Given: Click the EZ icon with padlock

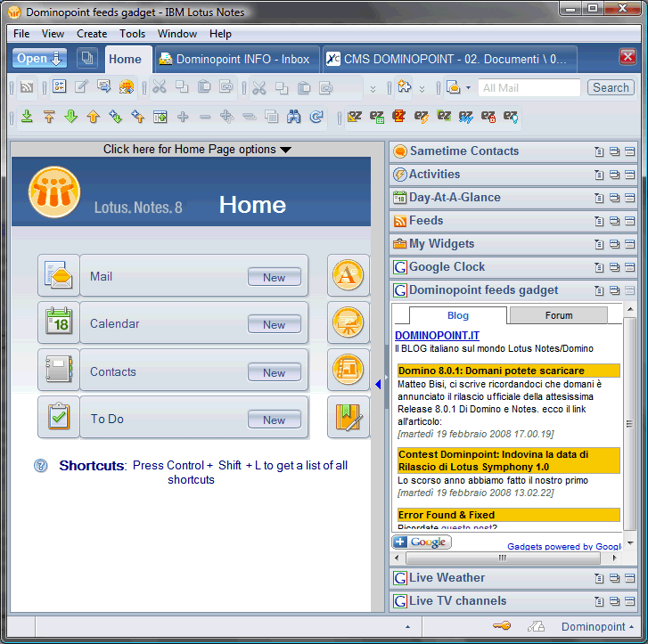Looking at the screenshot, I should pos(488,117).
